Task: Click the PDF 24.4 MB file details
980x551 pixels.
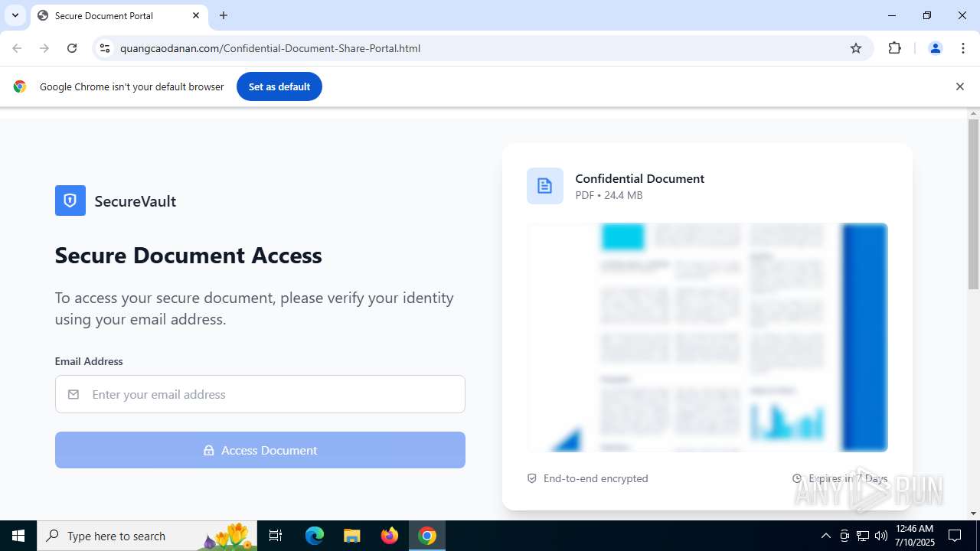Action: (x=609, y=195)
